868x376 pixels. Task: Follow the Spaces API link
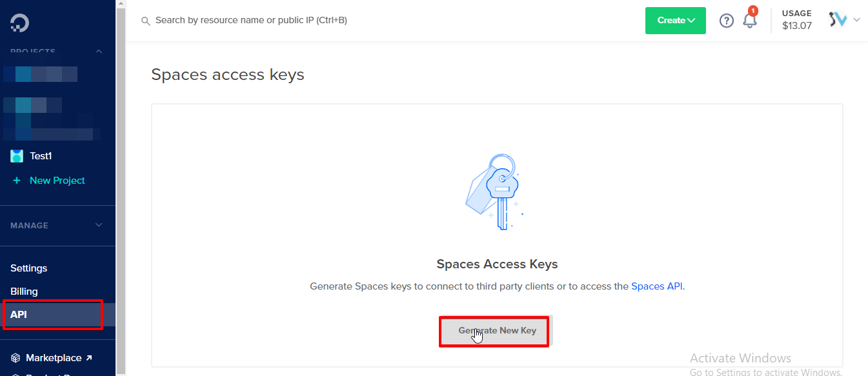(656, 286)
